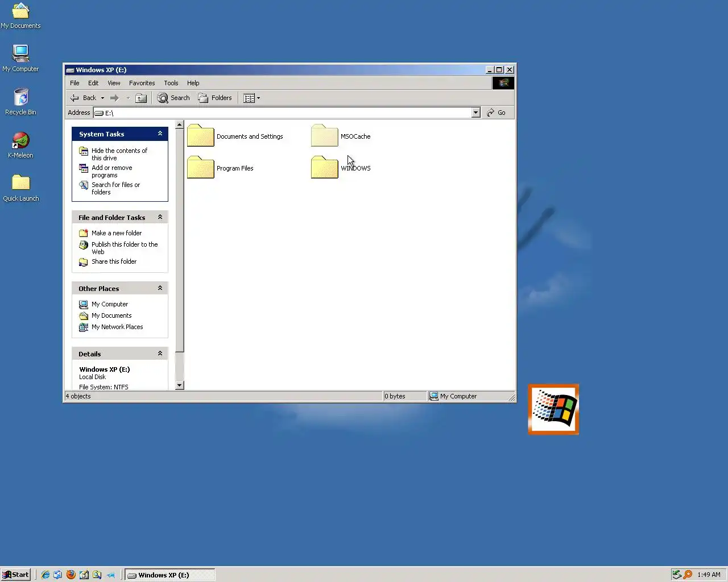Select the MSOCache folder icon
Screen dimensions: 728x582
[x=325, y=136]
